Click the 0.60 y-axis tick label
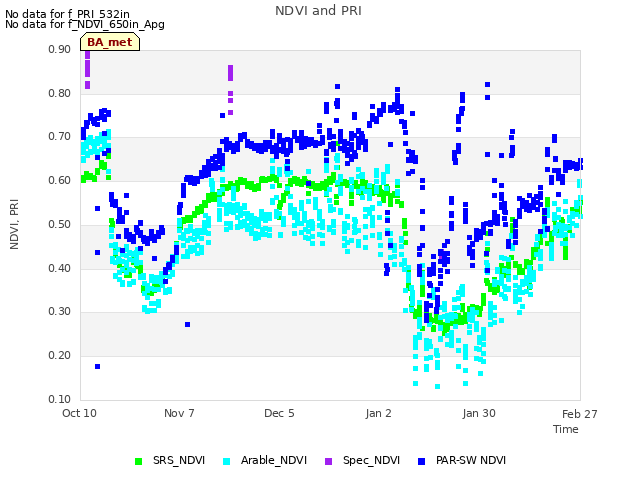This screenshot has width=640, height=480. pos(60,180)
